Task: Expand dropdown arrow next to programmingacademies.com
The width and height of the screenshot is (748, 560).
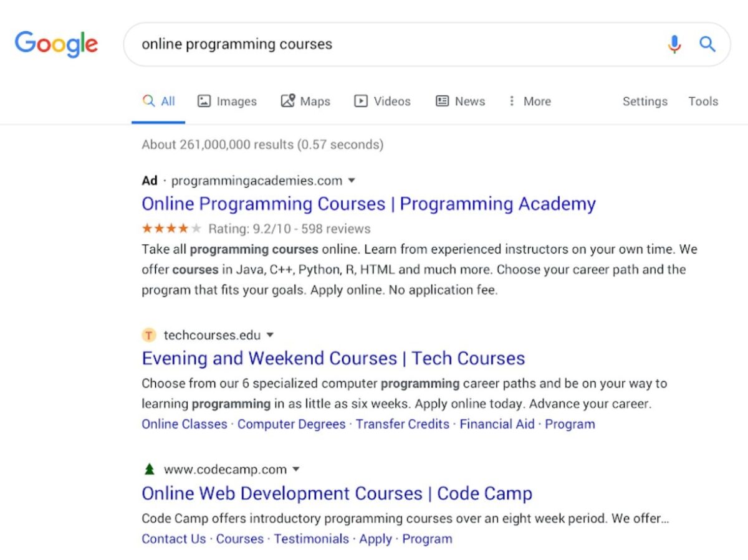Action: (352, 181)
